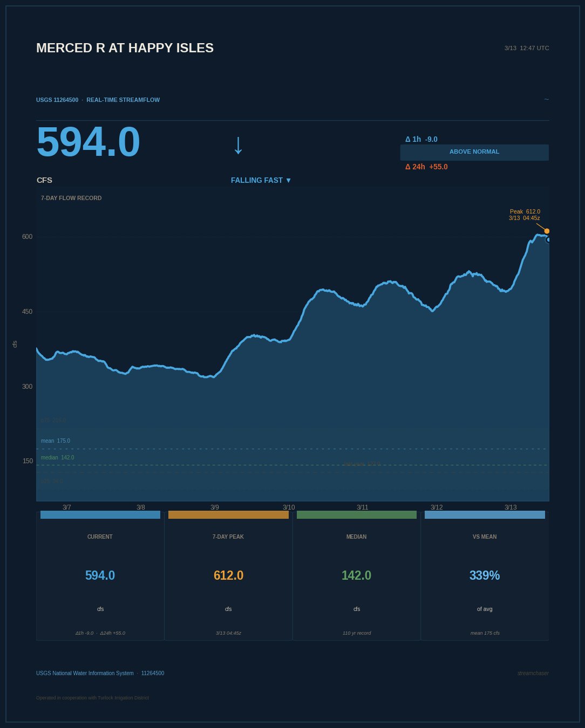Click the 3/11 date on the x-axis
This screenshot has width=585, height=728.
(363, 507)
